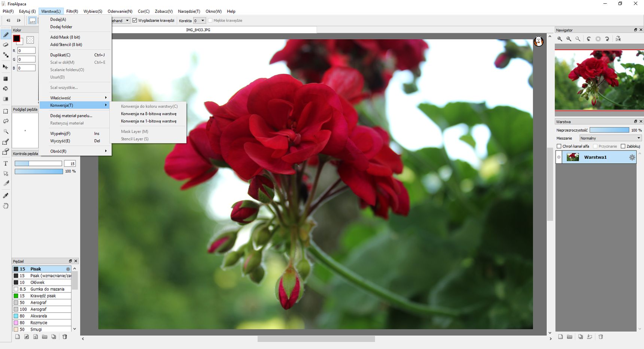The width and height of the screenshot is (644, 349).
Task: Select the Move tool
Action: (x=6, y=67)
